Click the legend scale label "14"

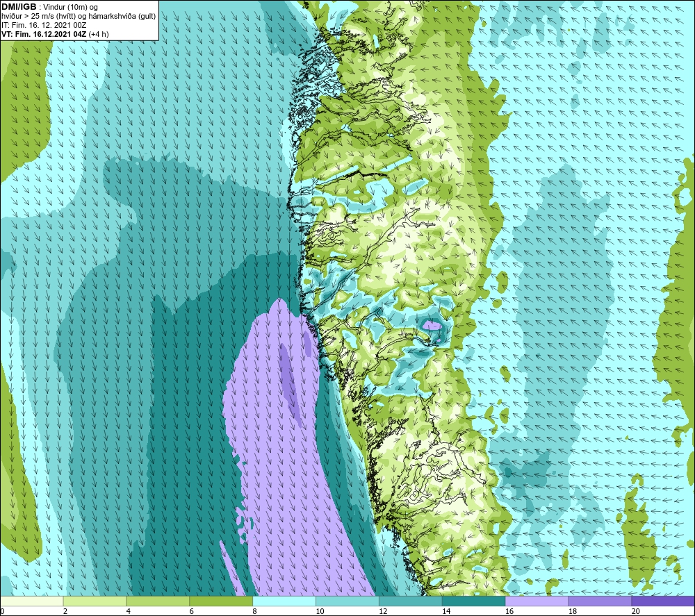click(446, 611)
